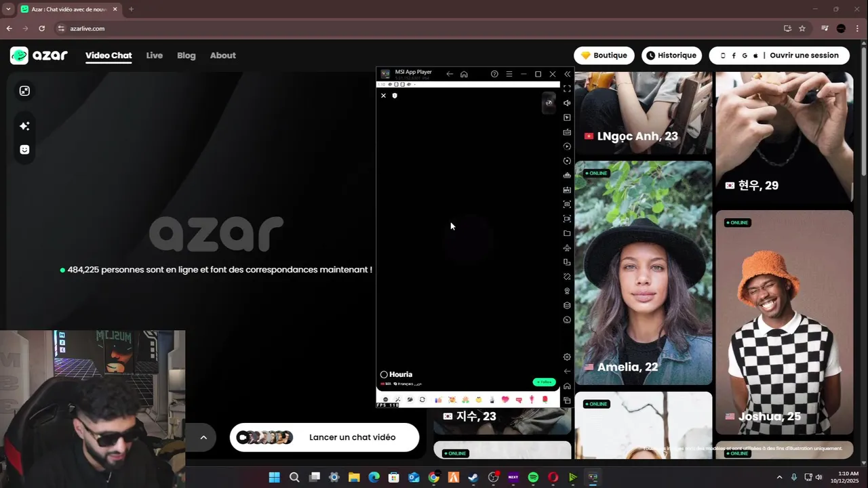
Task: Send the red rose gift
Action: click(x=545, y=400)
